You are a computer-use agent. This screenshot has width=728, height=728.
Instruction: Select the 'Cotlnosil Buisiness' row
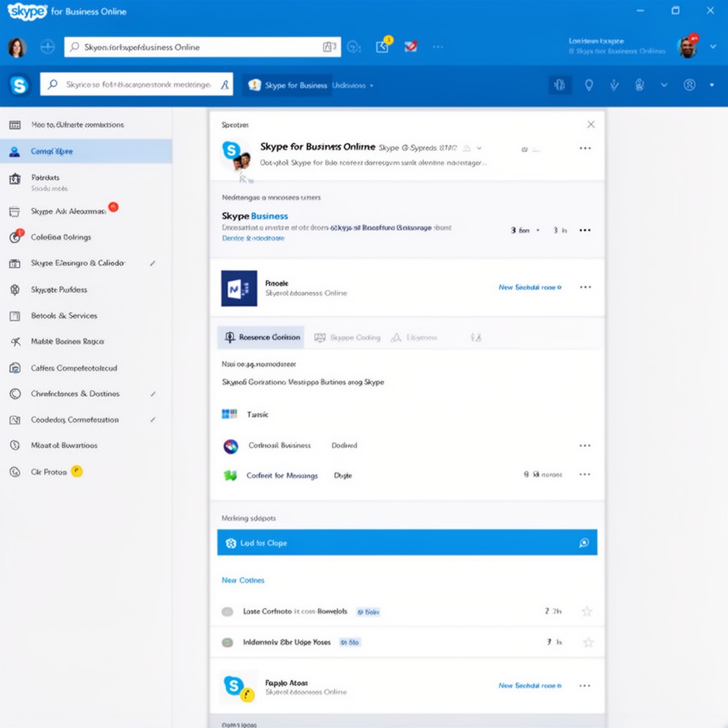(407, 446)
